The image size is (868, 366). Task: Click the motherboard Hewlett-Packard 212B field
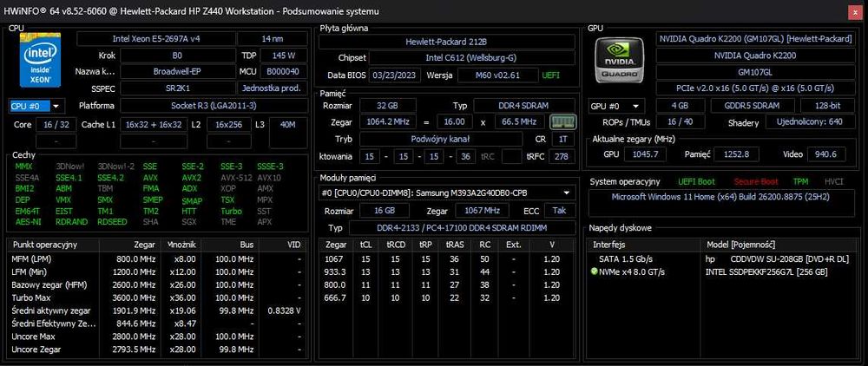tap(446, 42)
